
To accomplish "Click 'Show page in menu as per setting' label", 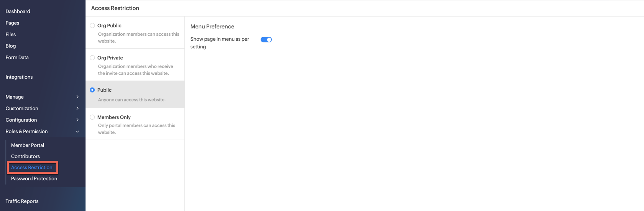I will 220,43.
